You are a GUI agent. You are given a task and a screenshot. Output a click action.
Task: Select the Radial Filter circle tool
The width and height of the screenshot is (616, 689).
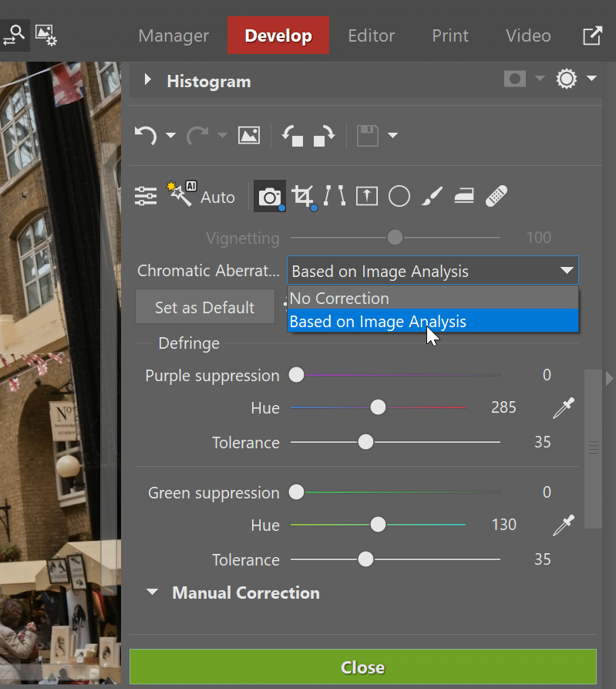[399, 196]
